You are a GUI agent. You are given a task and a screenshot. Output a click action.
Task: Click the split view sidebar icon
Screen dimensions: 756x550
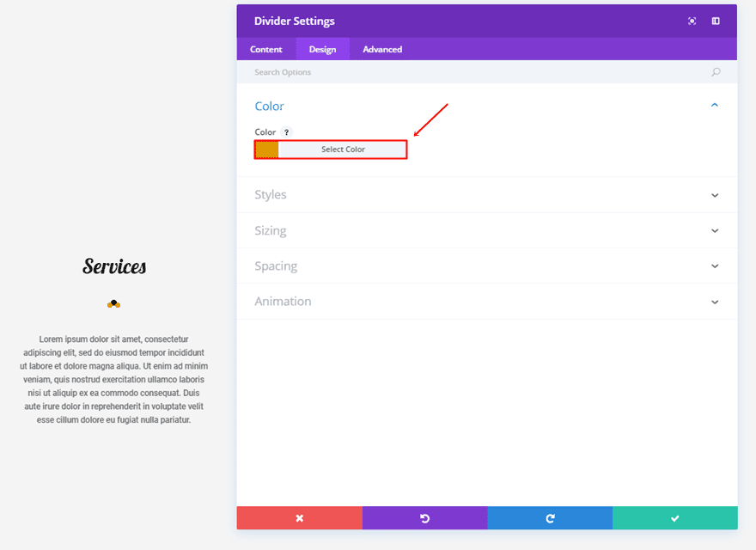click(716, 21)
